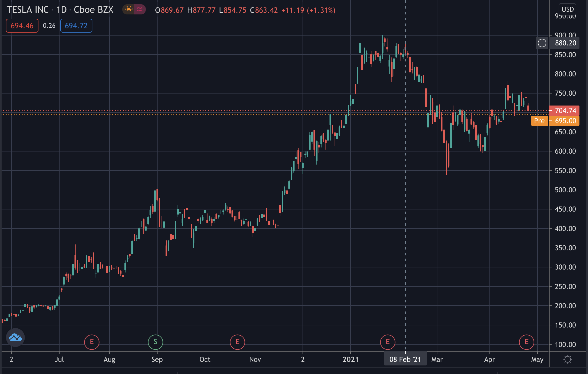This screenshot has height=374, width=588.
Task: Click the +11.19 (+1.31%) change value
Action: (x=308, y=10)
